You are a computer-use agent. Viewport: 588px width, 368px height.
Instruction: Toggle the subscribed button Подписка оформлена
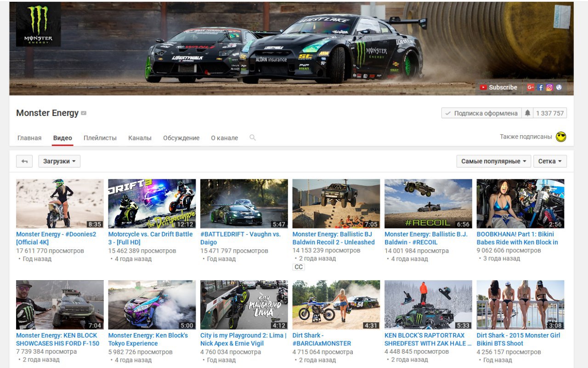coord(481,113)
